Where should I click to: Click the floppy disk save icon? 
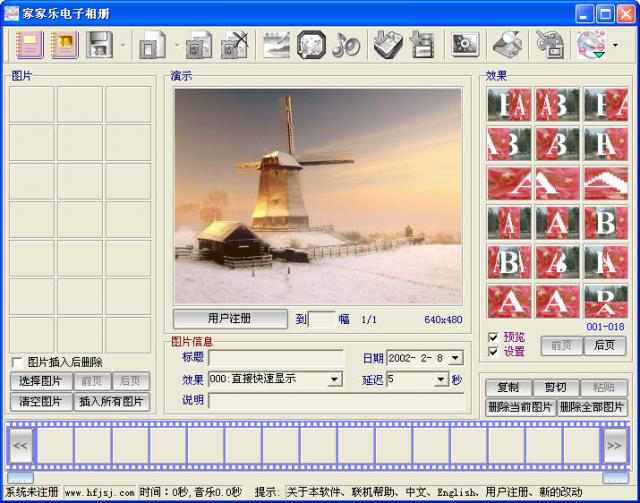click(x=99, y=45)
